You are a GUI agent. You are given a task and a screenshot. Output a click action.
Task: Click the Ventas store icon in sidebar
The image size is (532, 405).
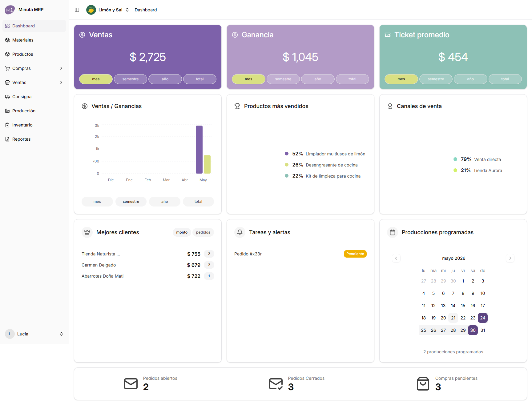[x=7, y=82]
